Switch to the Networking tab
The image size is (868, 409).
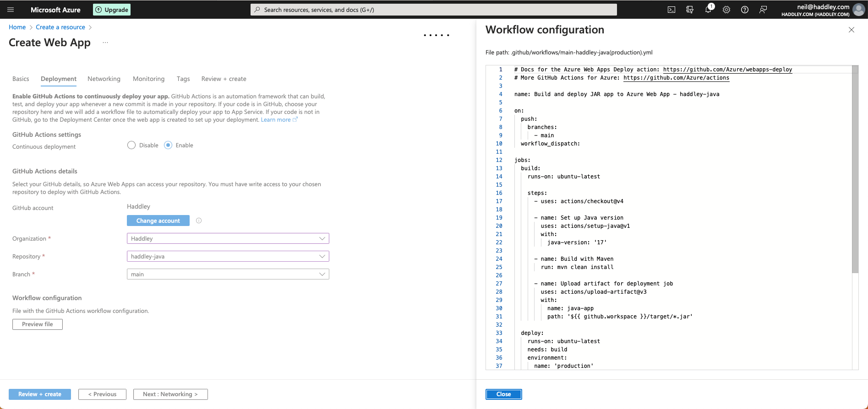(104, 79)
